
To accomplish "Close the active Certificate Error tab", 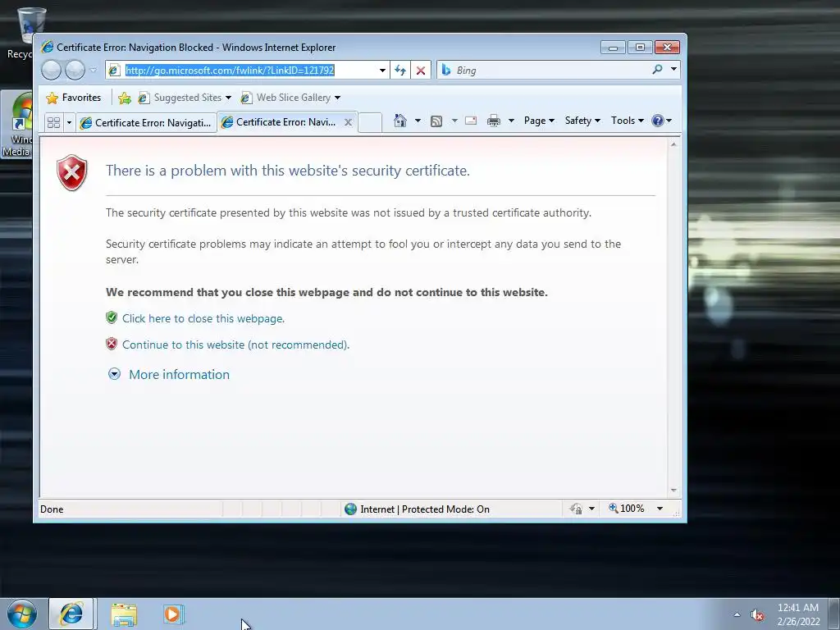I will (x=348, y=122).
